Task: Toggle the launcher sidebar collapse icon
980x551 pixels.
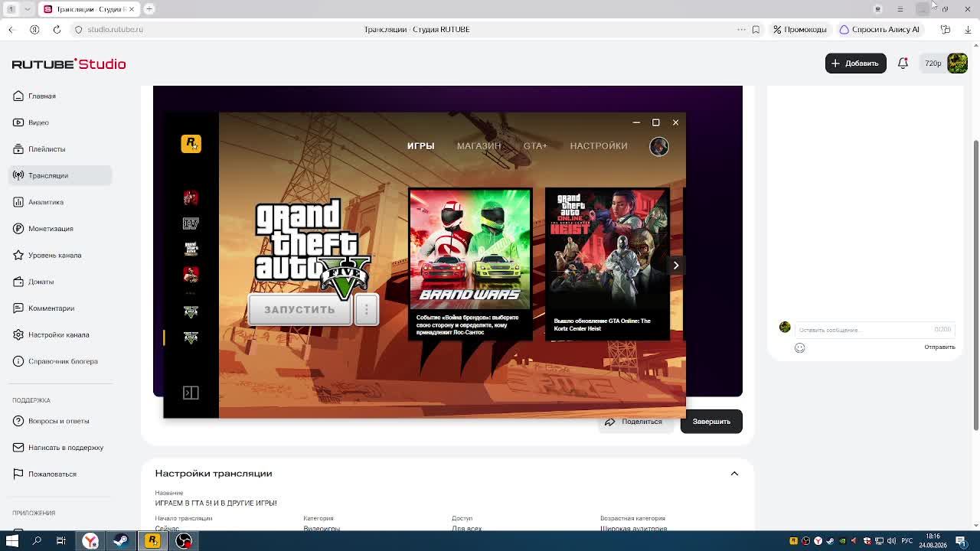Action: tap(191, 393)
